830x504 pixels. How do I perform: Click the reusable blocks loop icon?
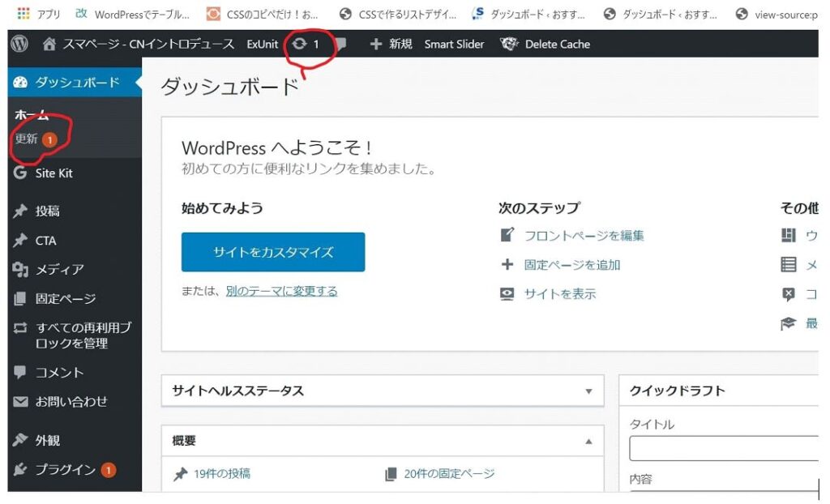[20, 327]
